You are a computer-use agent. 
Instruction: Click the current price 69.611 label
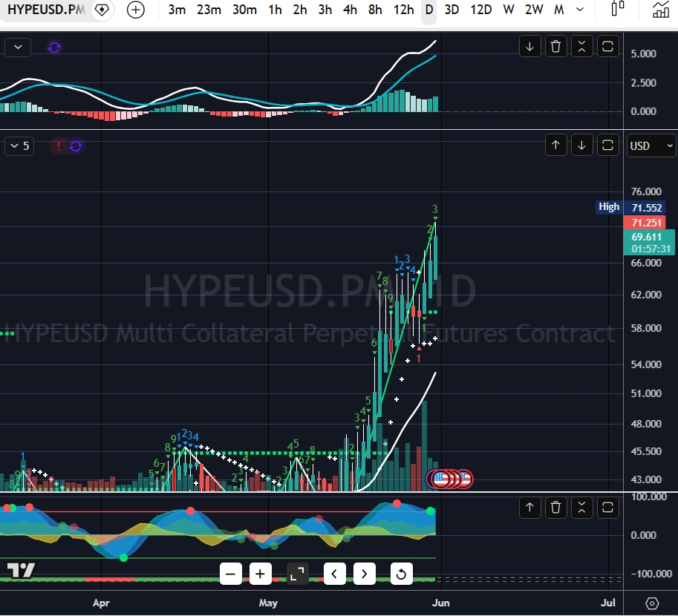coord(649,243)
